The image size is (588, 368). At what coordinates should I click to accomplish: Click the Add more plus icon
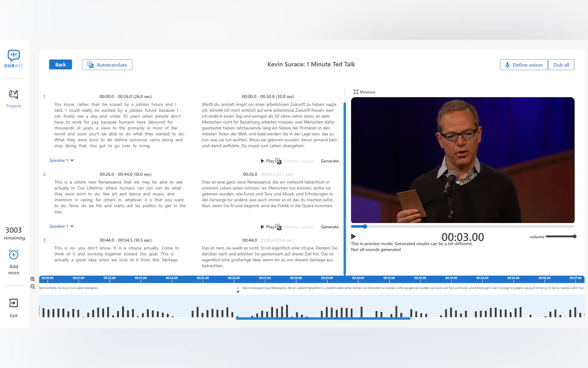point(14,255)
